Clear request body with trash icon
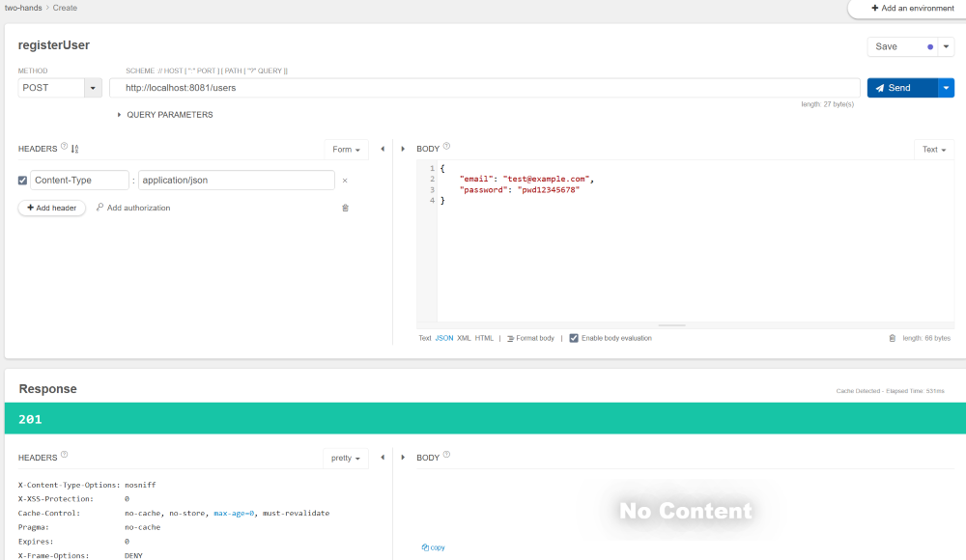 click(892, 338)
